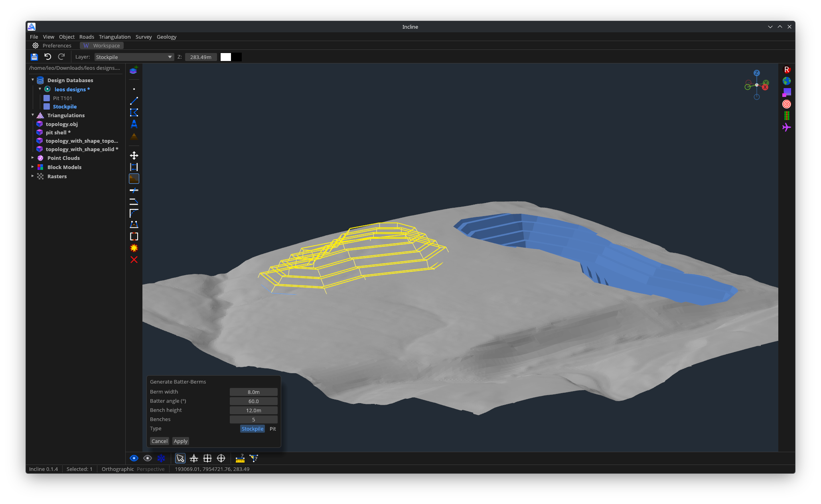821x504 pixels.
Task: Open Preferences
Action: pos(52,45)
